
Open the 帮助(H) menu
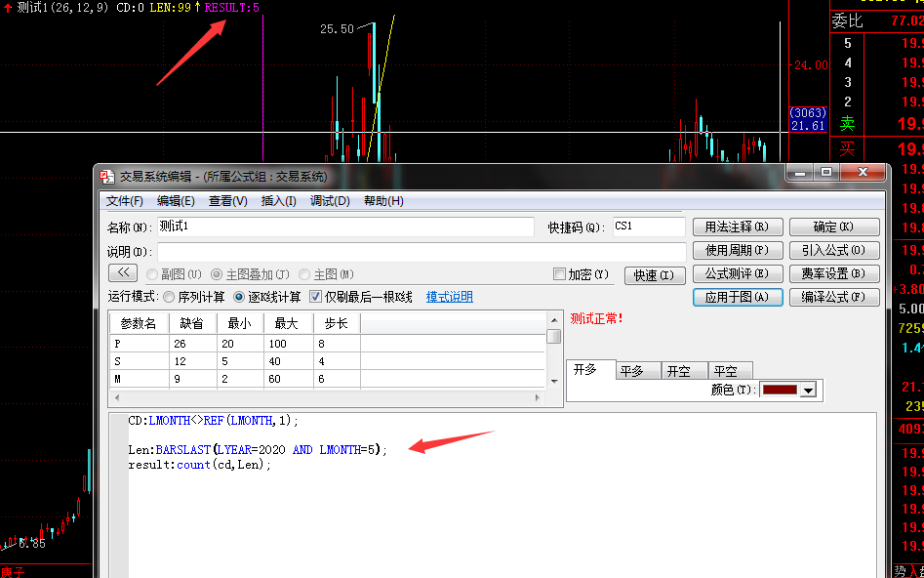383,201
